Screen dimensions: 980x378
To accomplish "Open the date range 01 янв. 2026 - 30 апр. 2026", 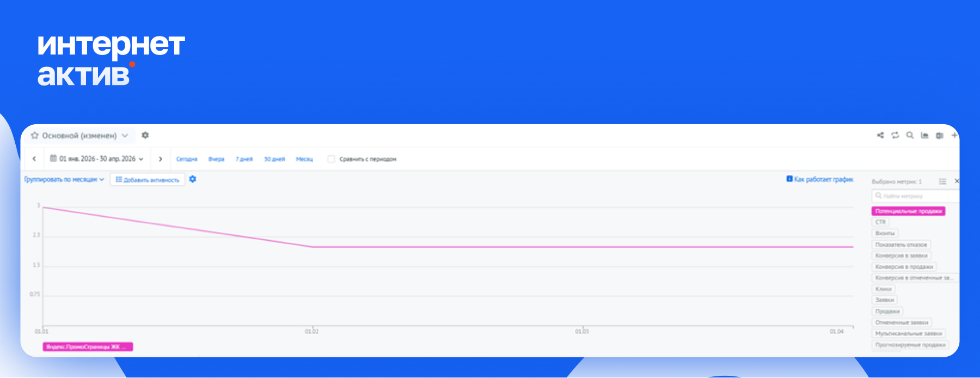I will (x=97, y=158).
